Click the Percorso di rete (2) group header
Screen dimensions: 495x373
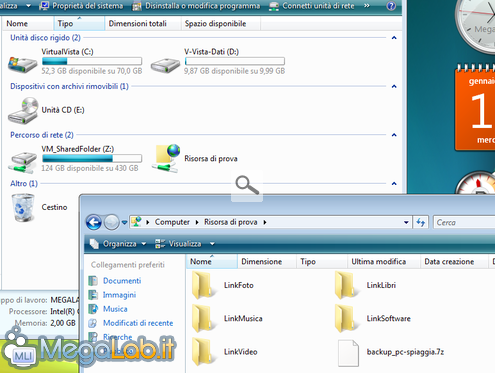tap(42, 135)
